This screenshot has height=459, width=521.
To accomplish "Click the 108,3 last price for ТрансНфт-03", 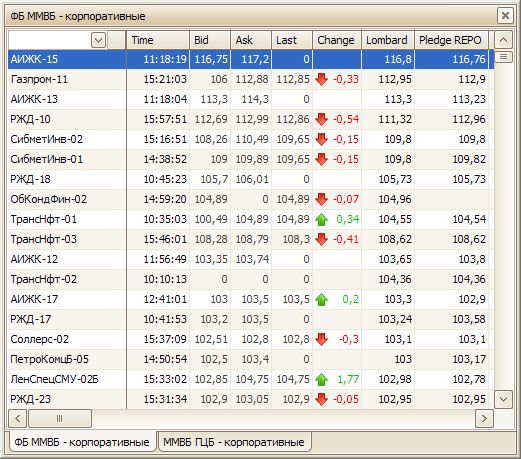I will [x=296, y=239].
